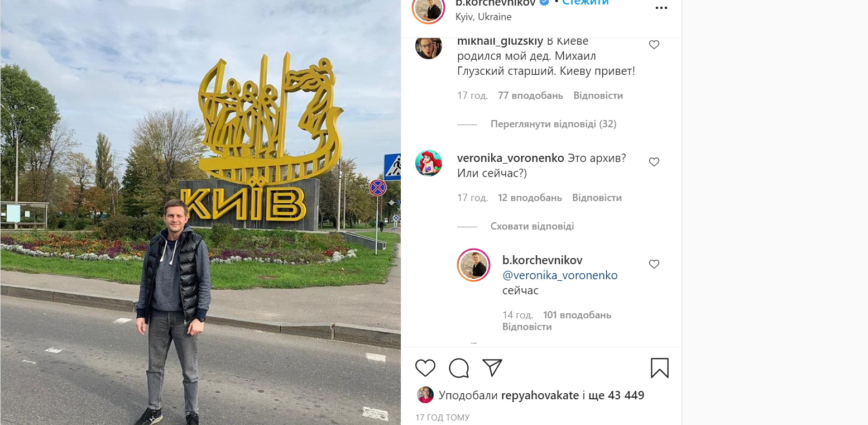868x425 pixels.
Task: Open the 'Kyiv, Ukraine' location link
Action: tap(483, 17)
